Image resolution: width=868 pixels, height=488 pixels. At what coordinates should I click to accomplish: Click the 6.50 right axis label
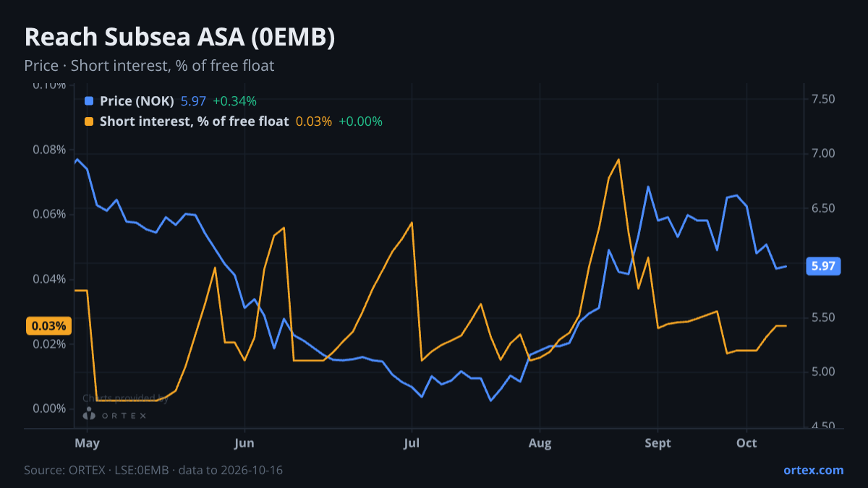click(824, 208)
